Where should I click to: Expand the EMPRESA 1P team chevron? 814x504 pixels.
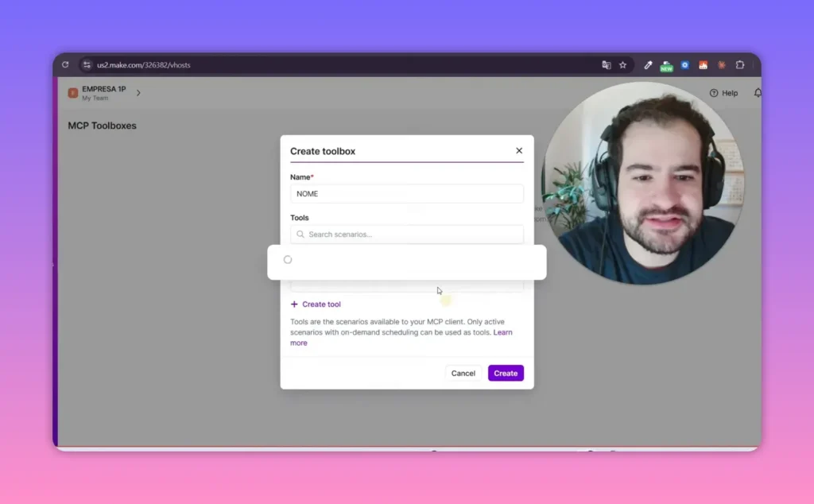(138, 93)
